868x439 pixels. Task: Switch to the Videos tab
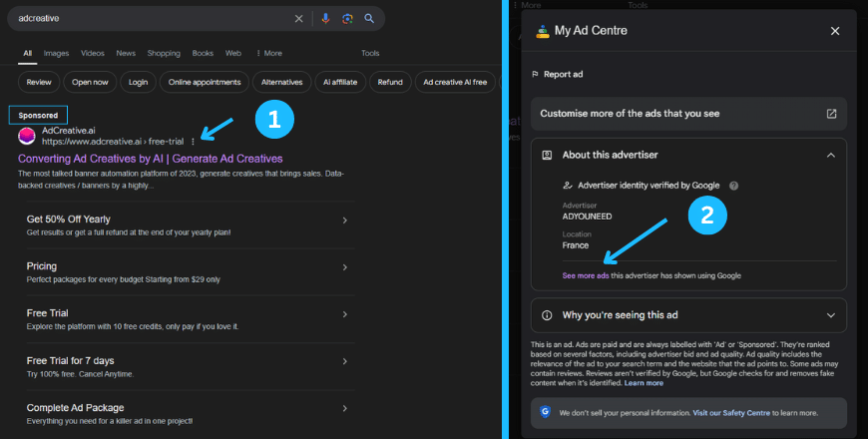click(x=93, y=53)
